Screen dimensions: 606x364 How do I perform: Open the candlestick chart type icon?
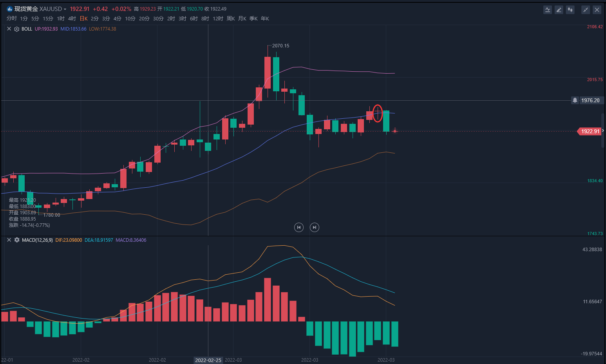570,10
